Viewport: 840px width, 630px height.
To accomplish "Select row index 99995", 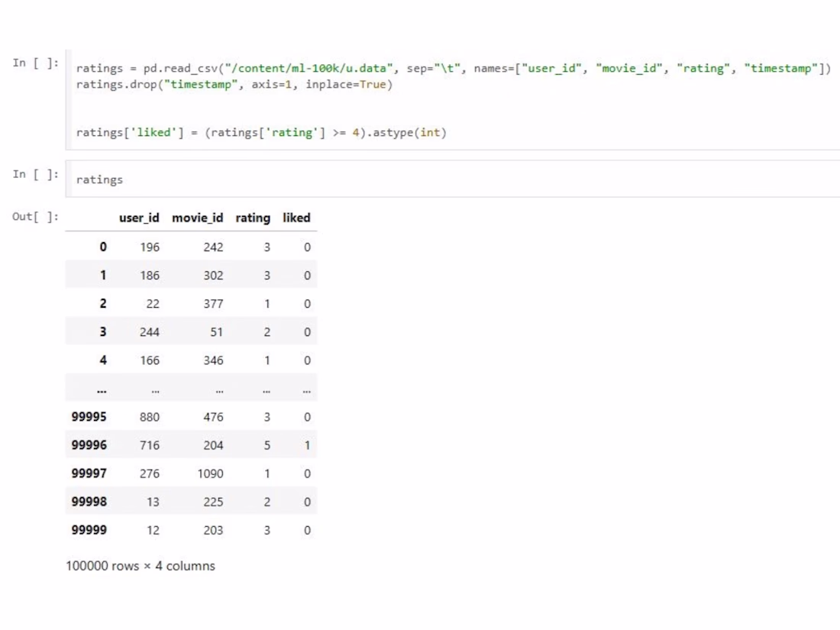I will pyautogui.click(x=89, y=417).
